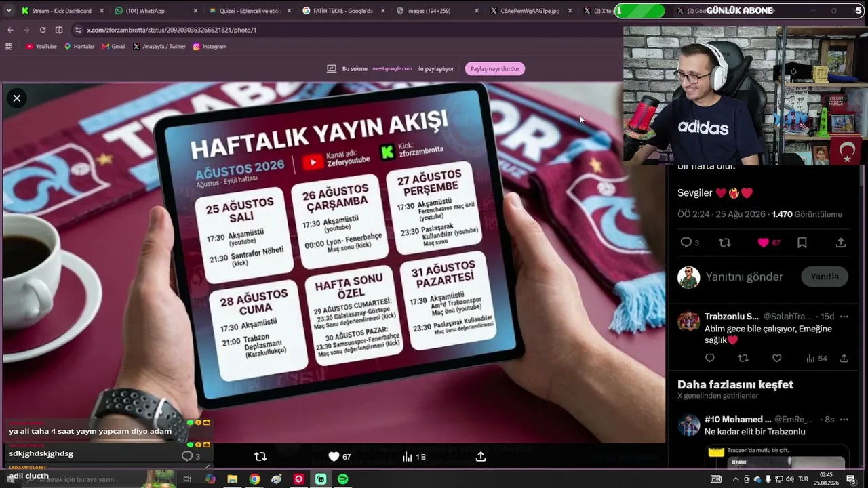Click the Yanıtla button
The height and width of the screenshot is (488, 868).
[x=825, y=277]
